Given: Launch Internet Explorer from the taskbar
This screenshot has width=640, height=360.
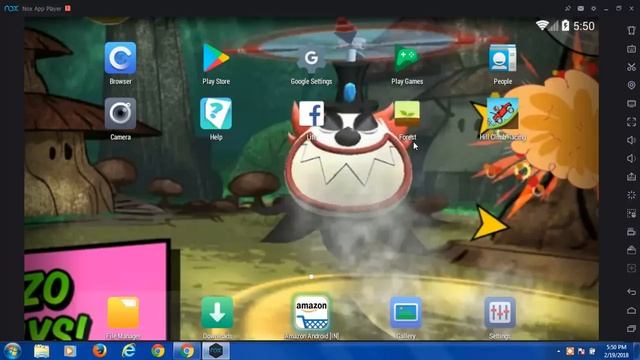Looking at the screenshot, I should click(x=129, y=351).
